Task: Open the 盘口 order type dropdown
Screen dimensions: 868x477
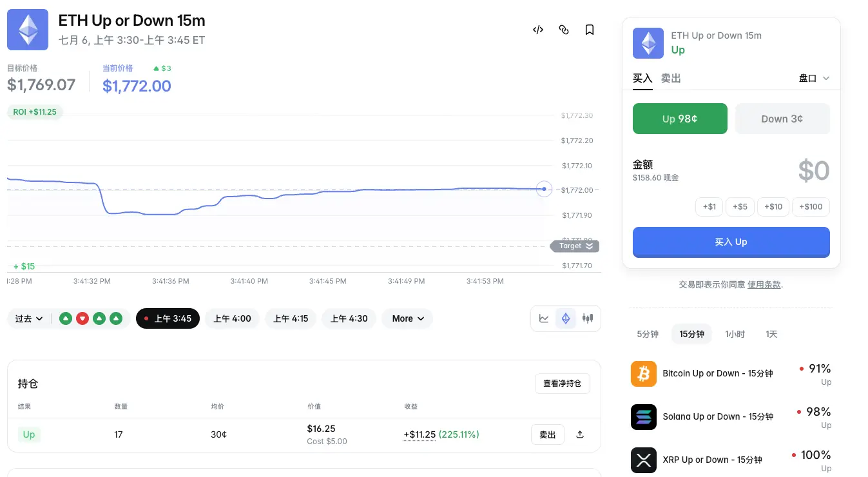Action: [815, 78]
